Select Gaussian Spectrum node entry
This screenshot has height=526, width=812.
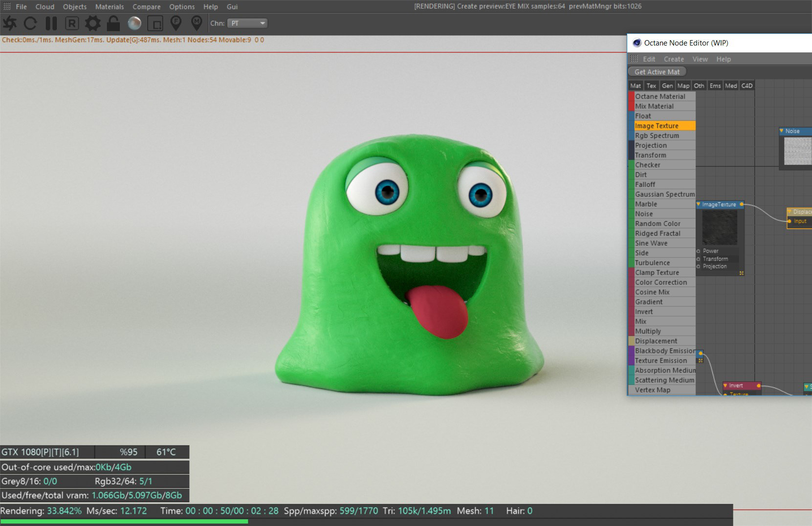tap(662, 194)
